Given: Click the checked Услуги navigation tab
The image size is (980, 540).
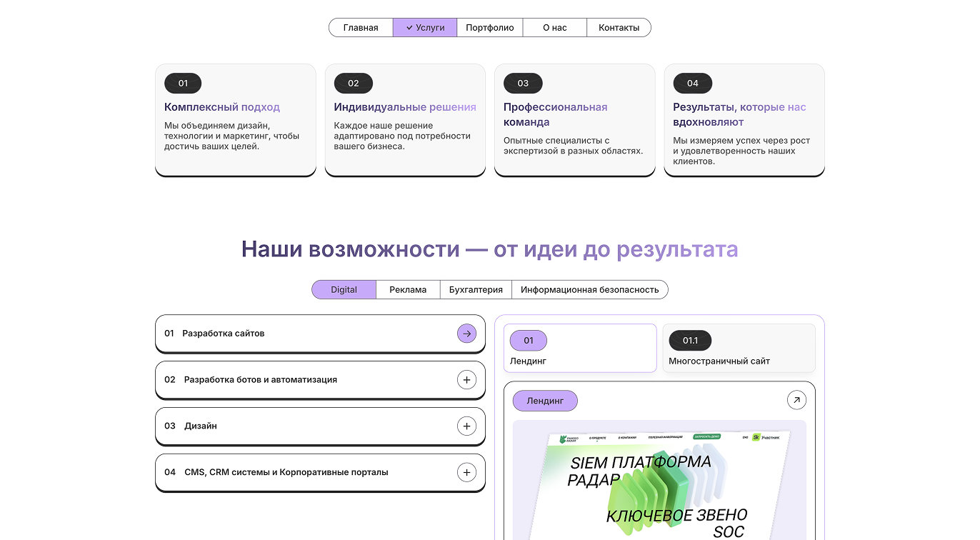Looking at the screenshot, I should (425, 28).
